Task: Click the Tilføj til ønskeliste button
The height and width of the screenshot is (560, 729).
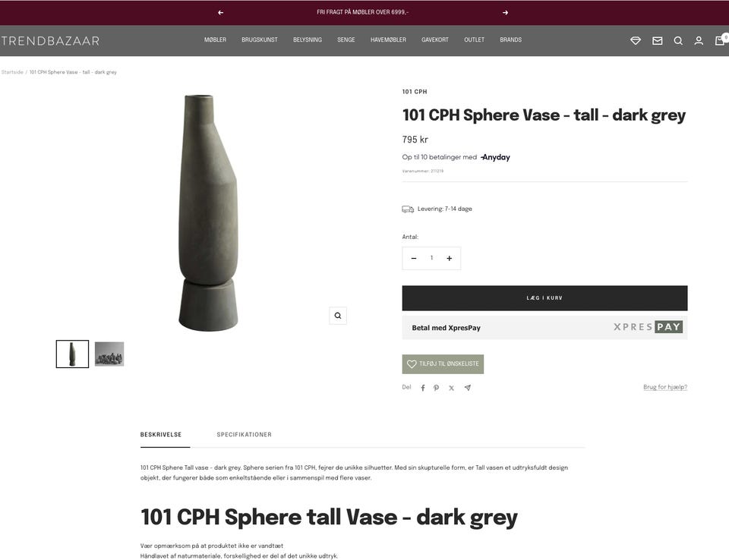Action: [x=443, y=364]
